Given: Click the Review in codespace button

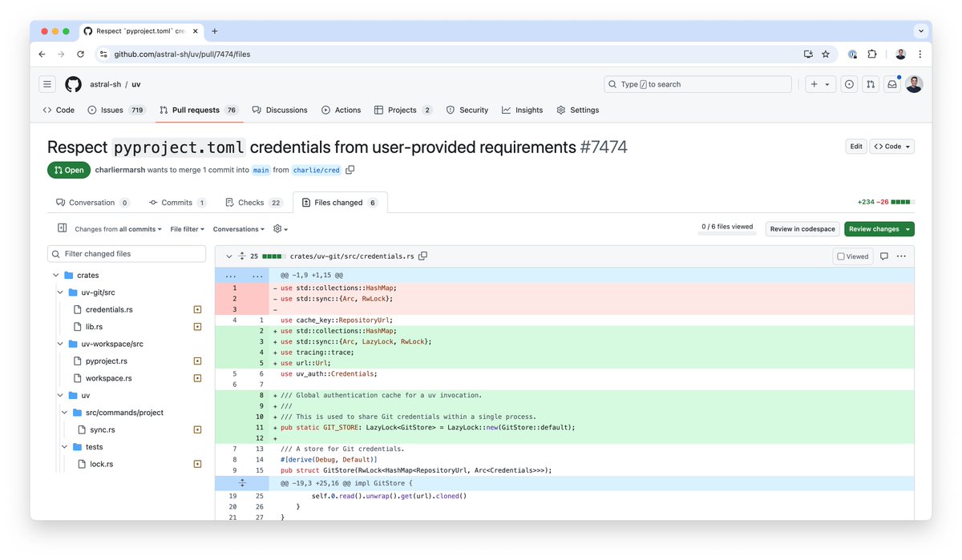Looking at the screenshot, I should tap(802, 229).
